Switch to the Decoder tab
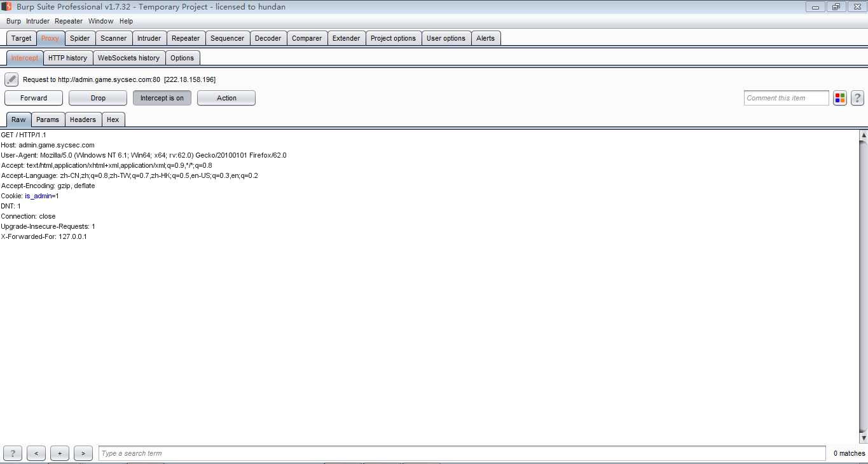This screenshot has width=868, height=464. pyautogui.click(x=268, y=38)
